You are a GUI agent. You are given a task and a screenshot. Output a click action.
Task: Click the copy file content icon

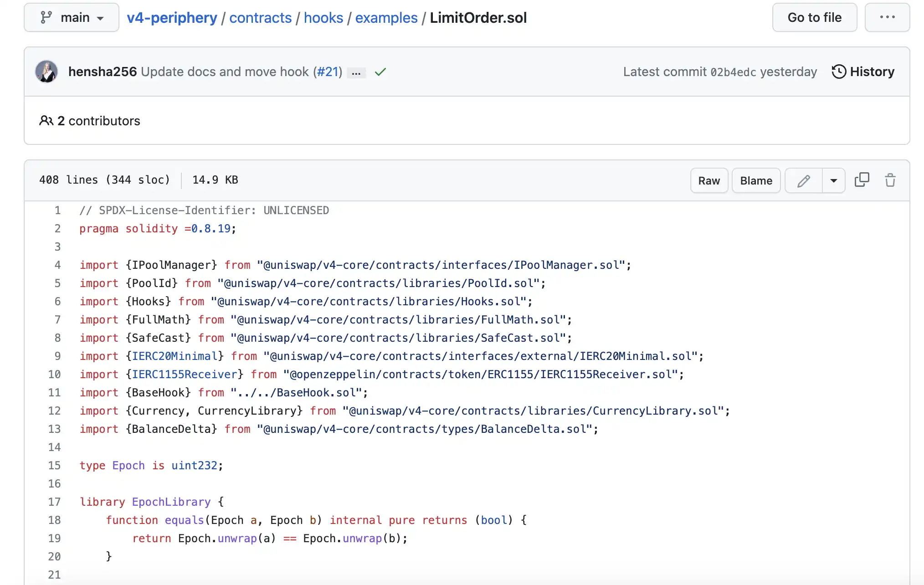click(862, 180)
